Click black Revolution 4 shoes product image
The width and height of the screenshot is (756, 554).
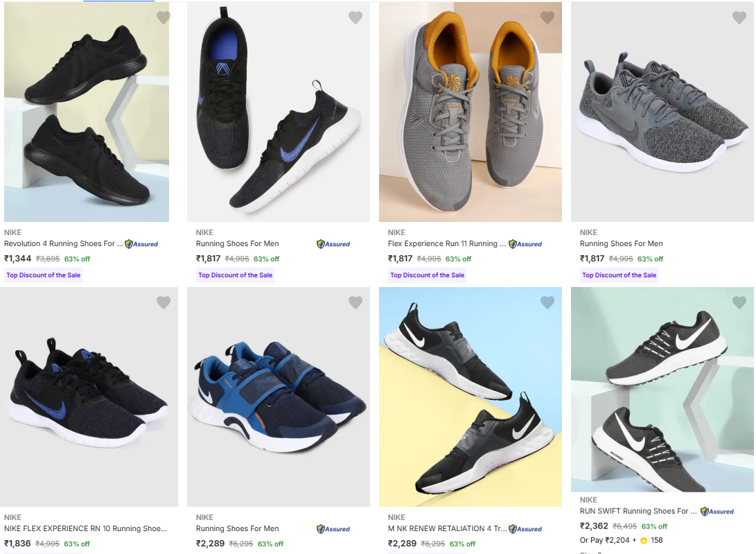pyautogui.click(x=87, y=112)
